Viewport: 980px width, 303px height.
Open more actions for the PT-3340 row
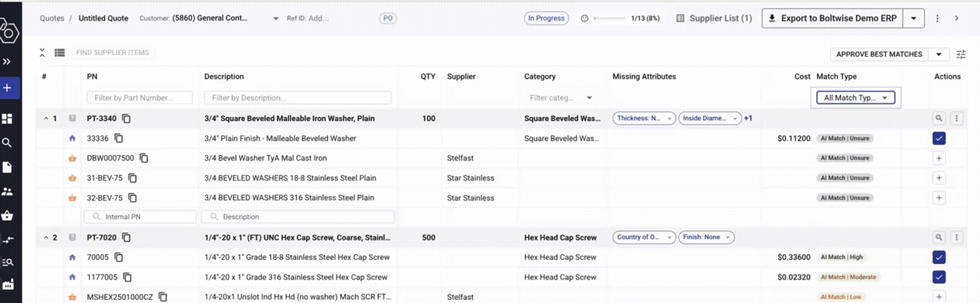click(955, 119)
